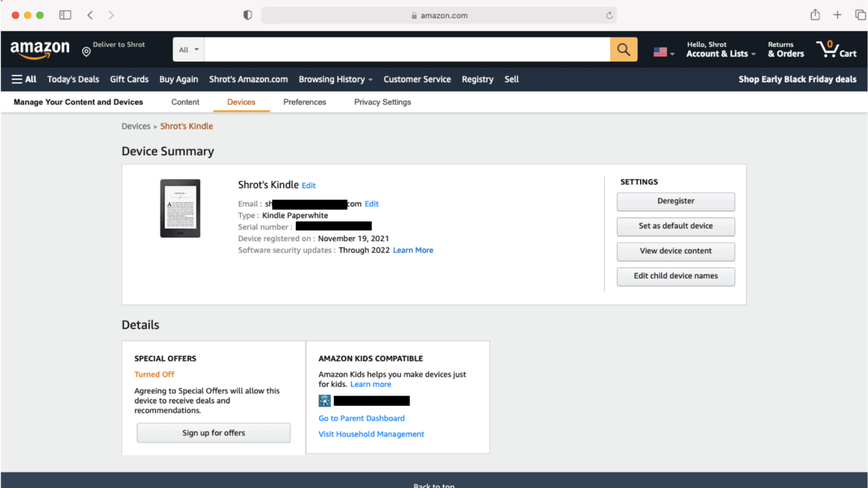Expand the Browsing History dropdown
This screenshot has height=488, width=868.
335,79
